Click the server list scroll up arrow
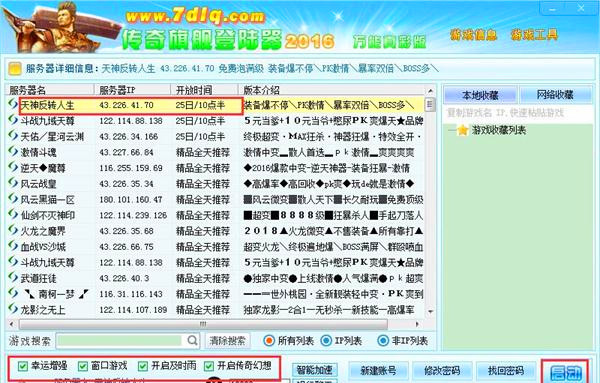Image resolution: width=600 pixels, height=383 pixels. tap(430, 91)
